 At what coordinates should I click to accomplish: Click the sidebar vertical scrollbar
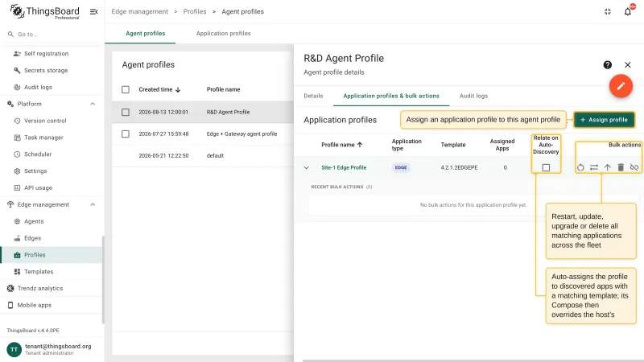click(x=103, y=279)
